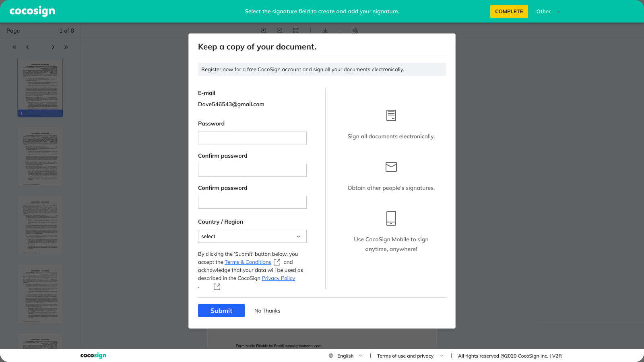Open the document details icon in toolbar
This screenshot has height=362, width=644.
(x=355, y=31)
